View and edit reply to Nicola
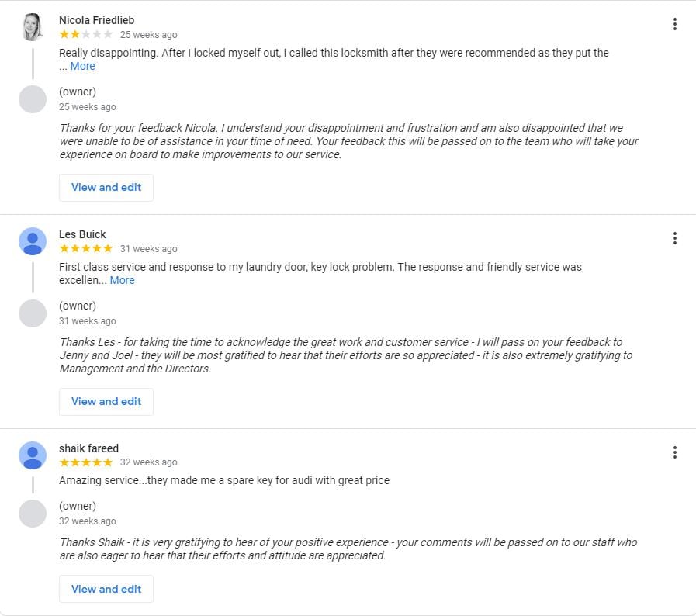 pyautogui.click(x=106, y=187)
